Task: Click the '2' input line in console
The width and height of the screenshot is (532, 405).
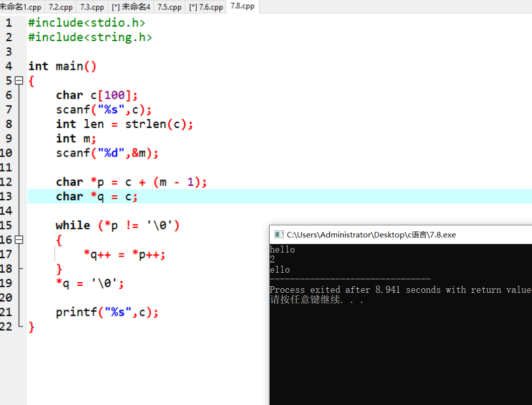Action: 272,260
